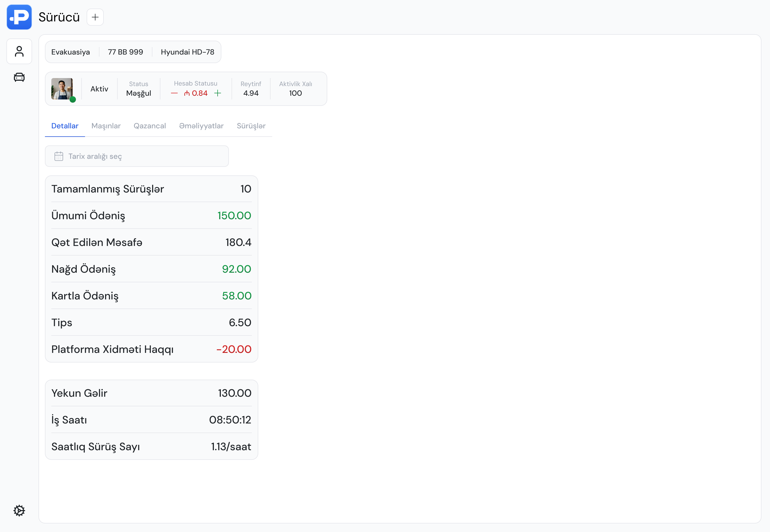
Task: Switch to the Maşınlar tab
Action: pyautogui.click(x=106, y=126)
